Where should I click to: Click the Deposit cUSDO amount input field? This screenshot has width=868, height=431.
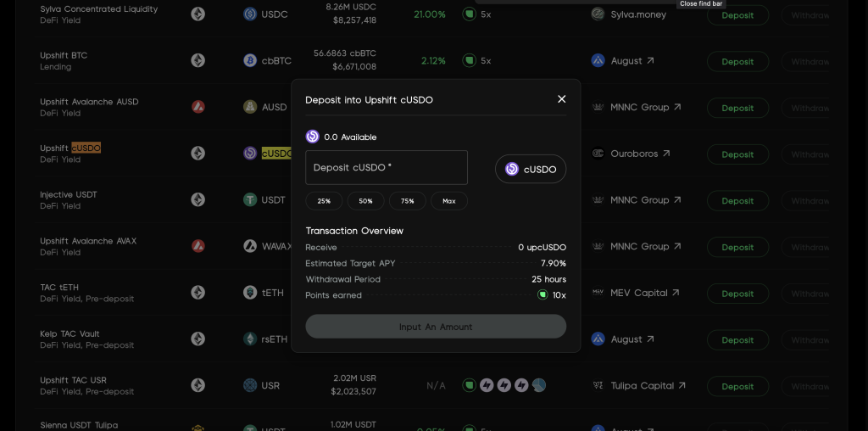click(387, 168)
